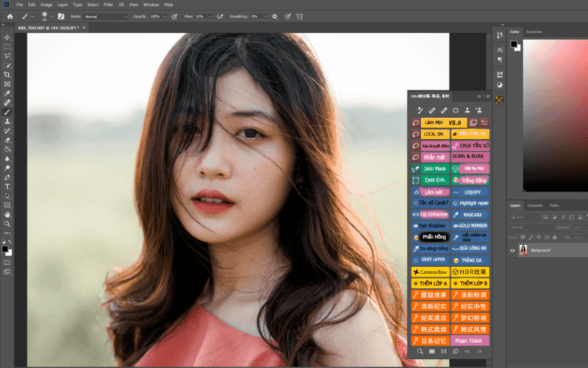Image resolution: width=588 pixels, height=368 pixels.
Task: Click the foreground color swatch in toolbar
Action: (5, 249)
